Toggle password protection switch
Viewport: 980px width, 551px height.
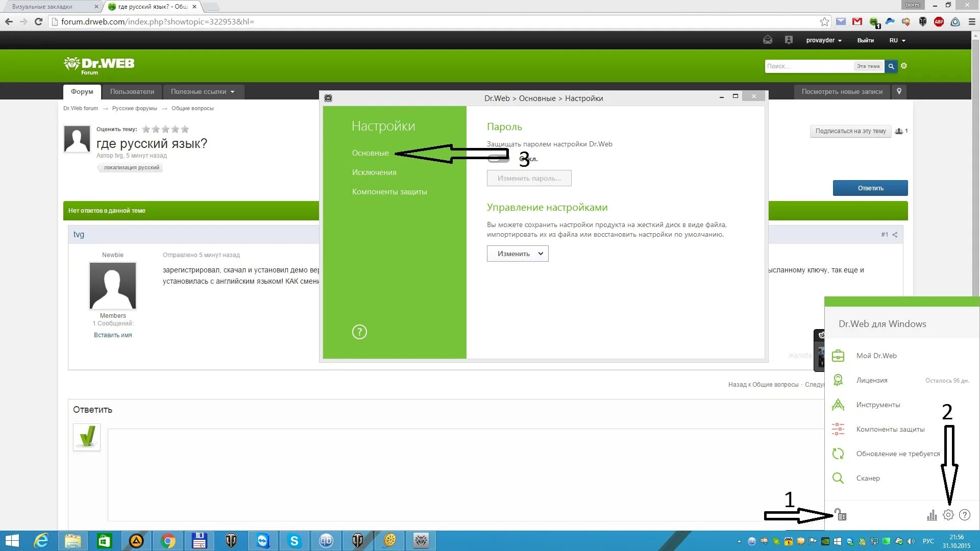[498, 159]
